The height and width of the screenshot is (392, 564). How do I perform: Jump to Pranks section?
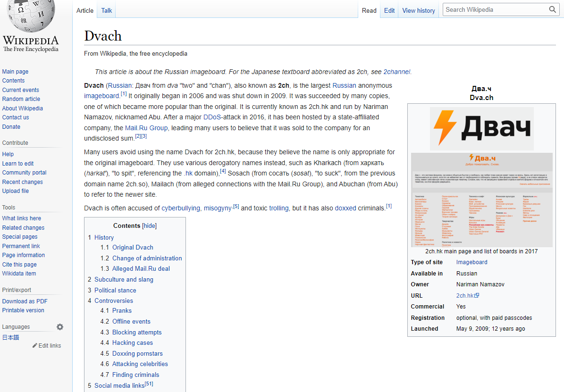122,311
